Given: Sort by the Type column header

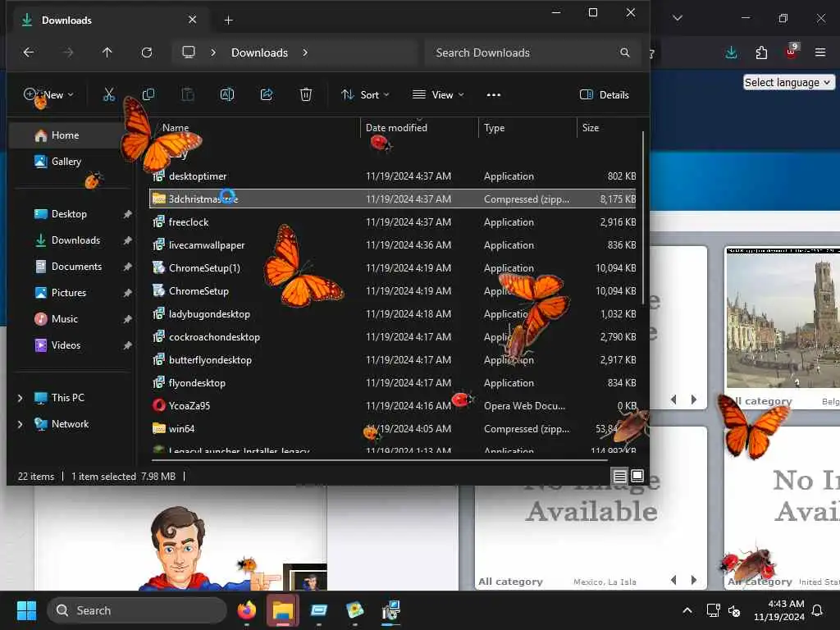Looking at the screenshot, I should [527, 127].
